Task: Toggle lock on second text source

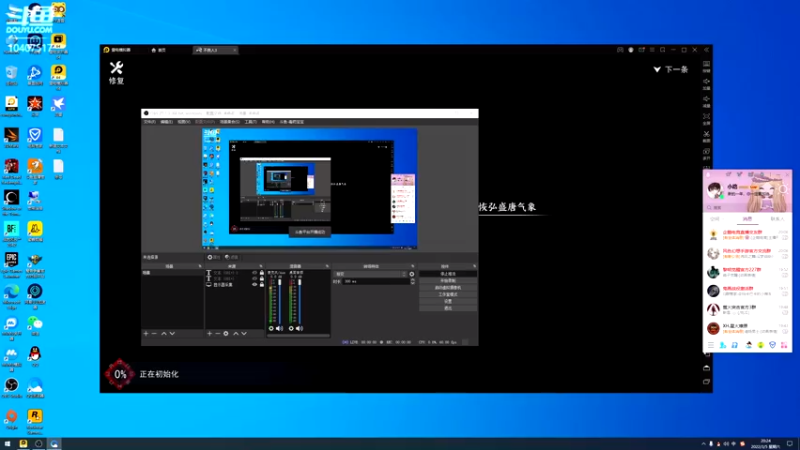Action: [262, 279]
